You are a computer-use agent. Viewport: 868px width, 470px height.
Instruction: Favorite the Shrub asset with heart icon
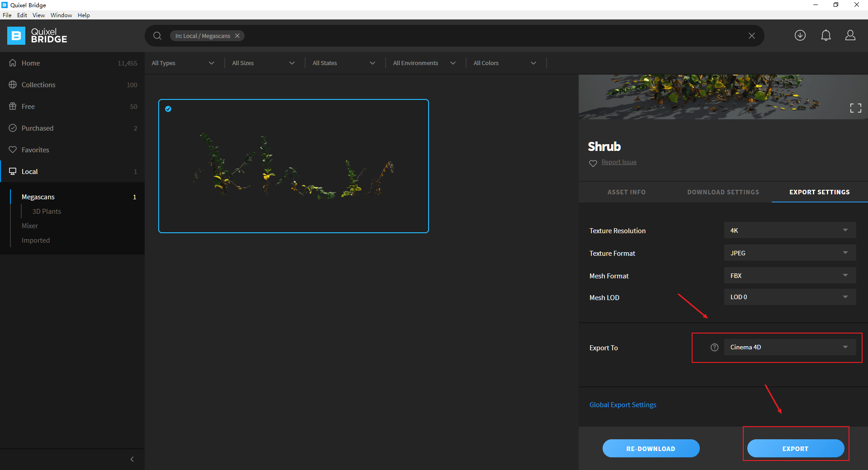pos(593,163)
